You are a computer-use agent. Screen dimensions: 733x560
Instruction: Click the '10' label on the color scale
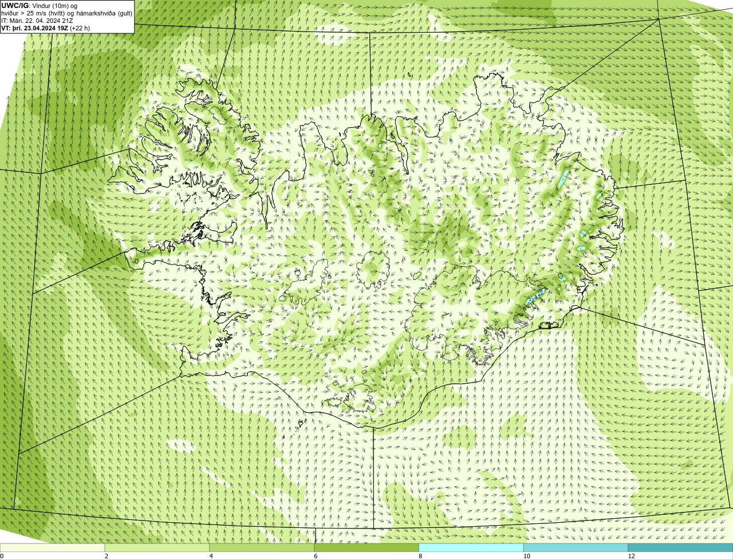(x=526, y=556)
